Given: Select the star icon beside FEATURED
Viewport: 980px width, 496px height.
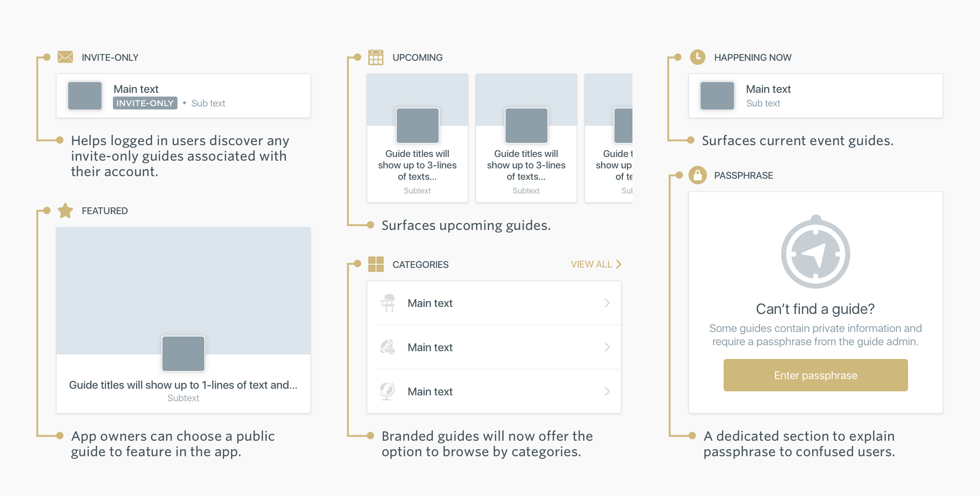Looking at the screenshot, I should [x=65, y=210].
